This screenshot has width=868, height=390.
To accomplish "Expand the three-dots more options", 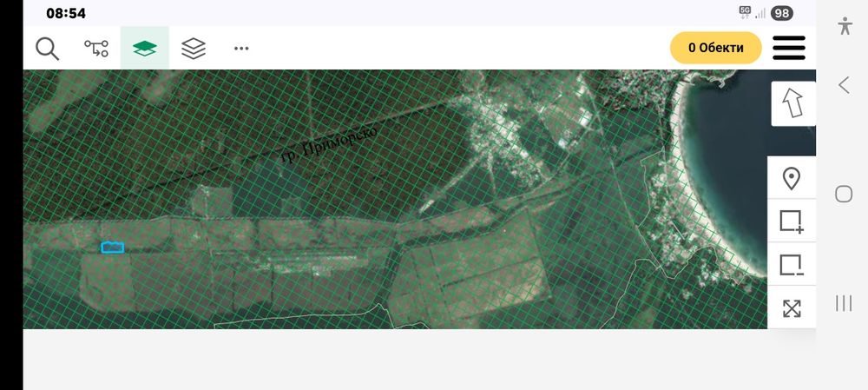I will click(241, 48).
